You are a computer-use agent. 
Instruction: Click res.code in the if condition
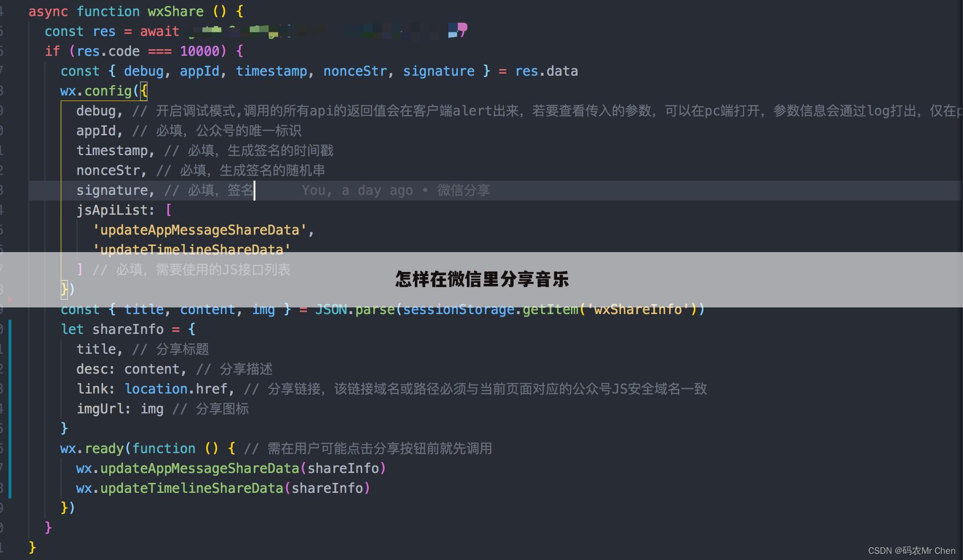click(x=108, y=51)
